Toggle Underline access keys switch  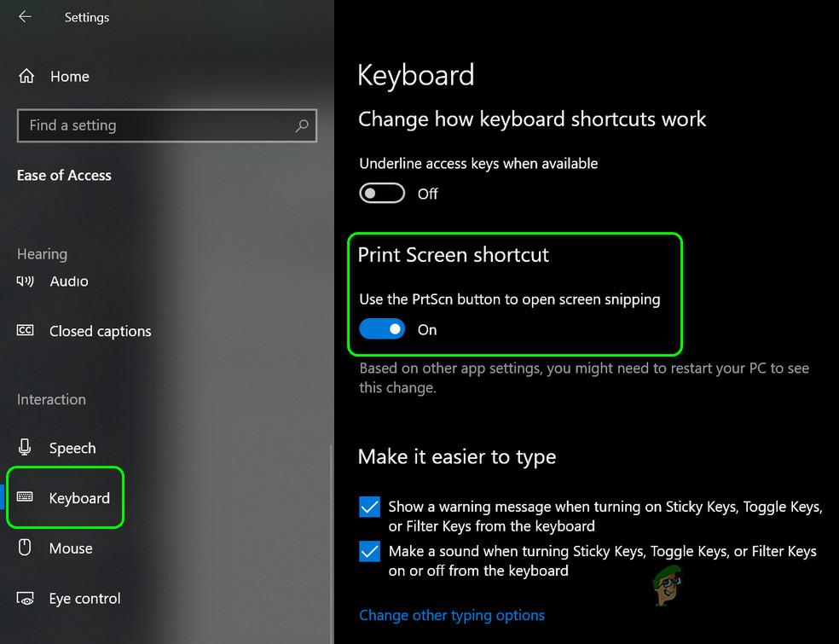(x=382, y=194)
